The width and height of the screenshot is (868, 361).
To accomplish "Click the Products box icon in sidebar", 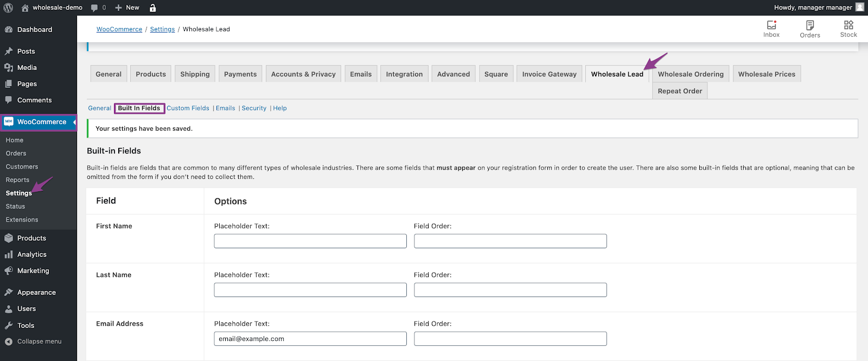I will coord(9,238).
